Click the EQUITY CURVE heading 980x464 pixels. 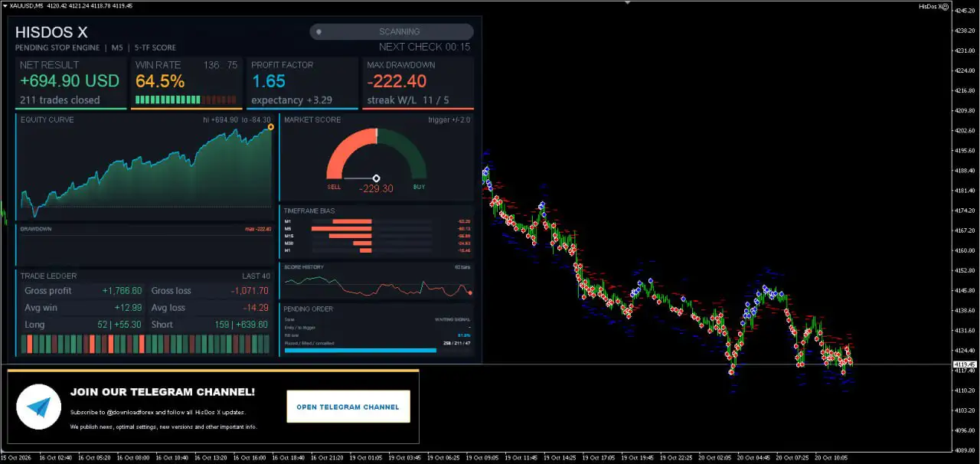pyautogui.click(x=47, y=120)
